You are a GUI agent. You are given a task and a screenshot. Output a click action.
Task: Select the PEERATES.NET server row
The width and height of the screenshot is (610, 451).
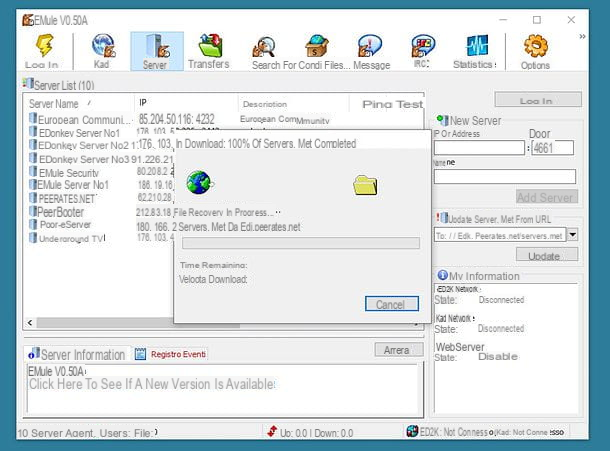pos(100,198)
